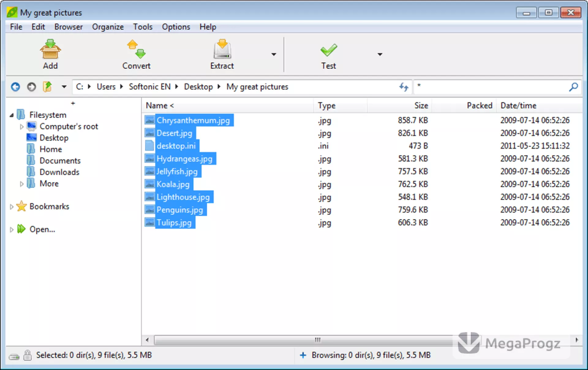Screen dimensions: 588x370
Task: Click the small plus above the tree
Action: (73, 103)
